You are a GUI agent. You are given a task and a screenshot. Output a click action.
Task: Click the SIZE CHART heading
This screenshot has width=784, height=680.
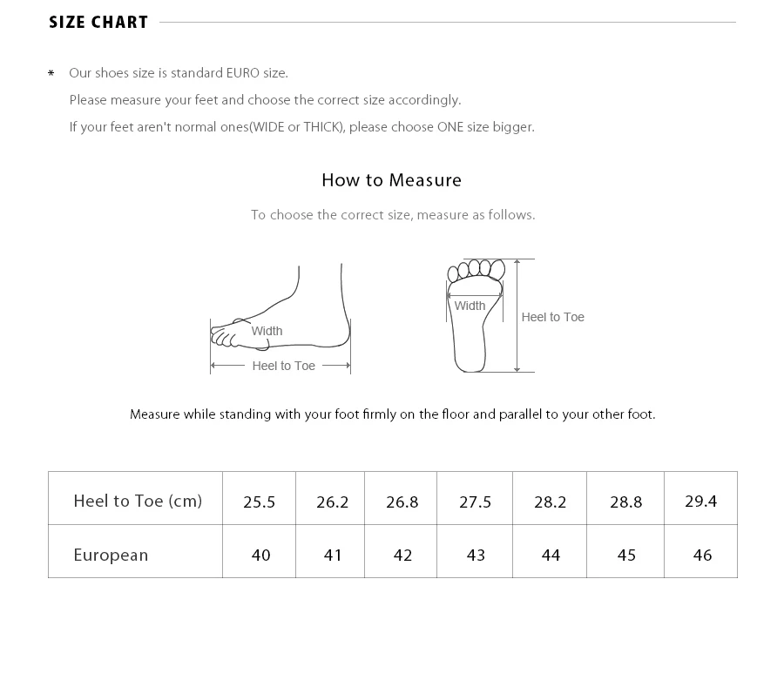click(98, 22)
